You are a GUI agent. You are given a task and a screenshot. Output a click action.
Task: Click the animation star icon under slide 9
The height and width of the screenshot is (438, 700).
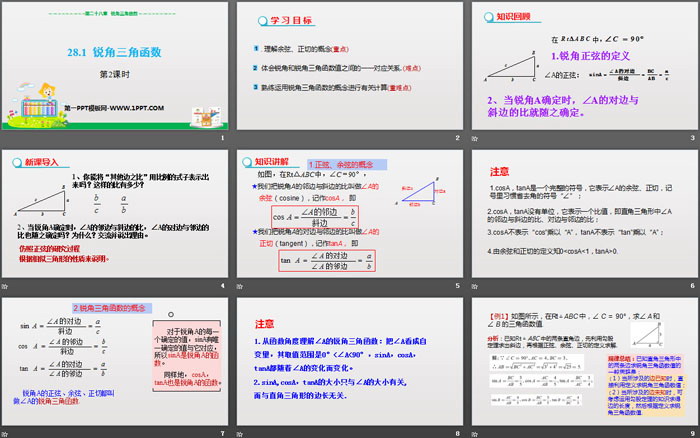475,434
